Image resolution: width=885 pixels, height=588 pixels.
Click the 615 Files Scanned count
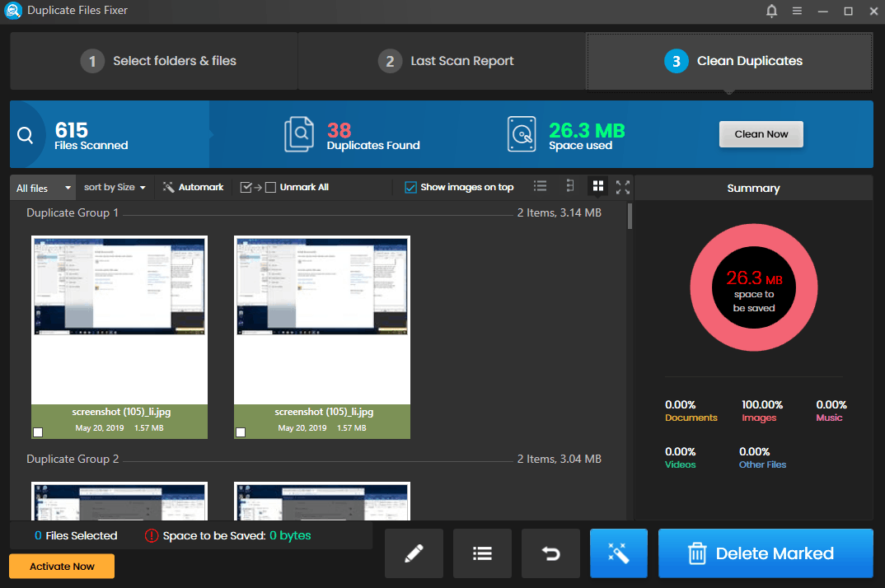pos(91,135)
